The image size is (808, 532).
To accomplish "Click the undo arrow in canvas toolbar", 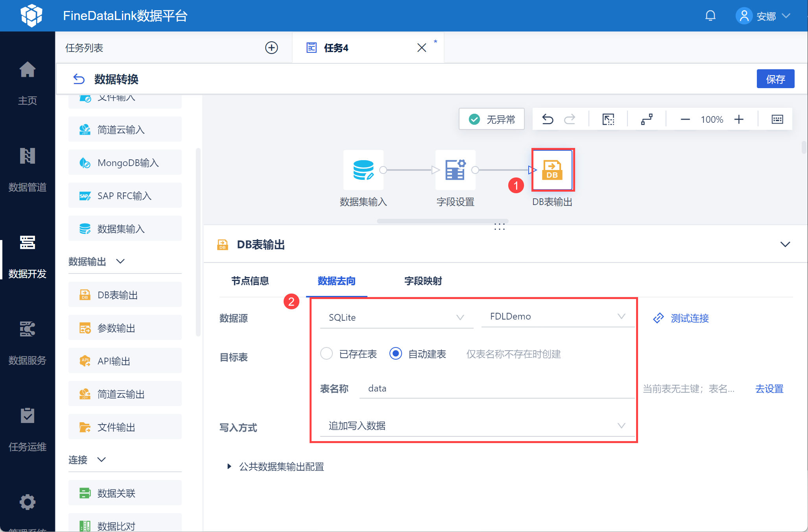I will pos(548,119).
